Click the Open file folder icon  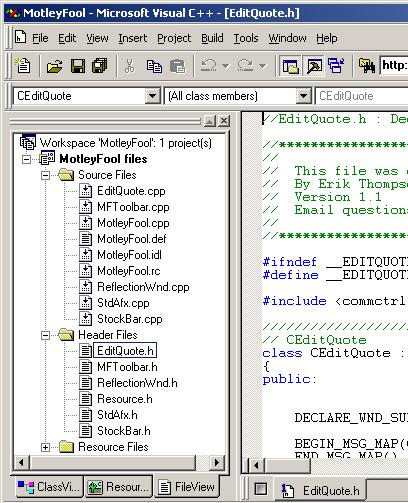click(55, 66)
